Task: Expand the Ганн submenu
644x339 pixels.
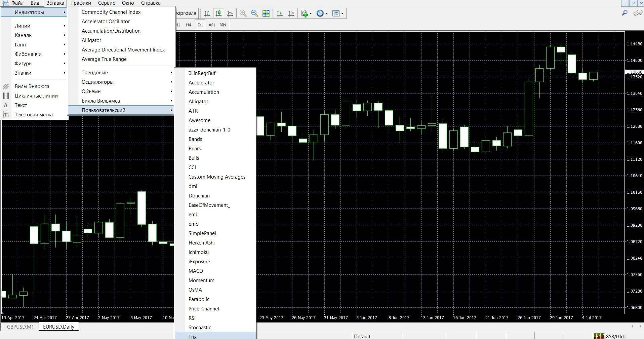Action: [35, 45]
